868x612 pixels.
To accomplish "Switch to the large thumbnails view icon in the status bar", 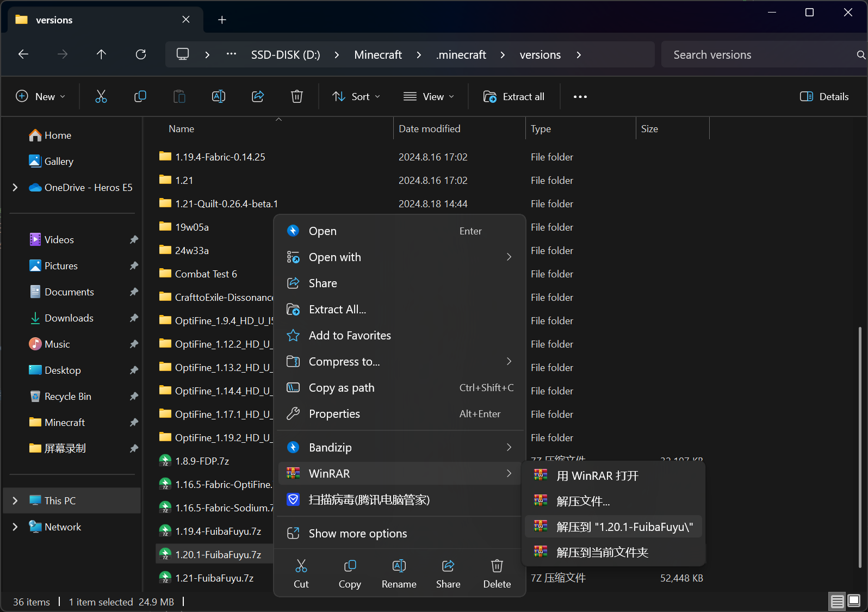I will [854, 601].
